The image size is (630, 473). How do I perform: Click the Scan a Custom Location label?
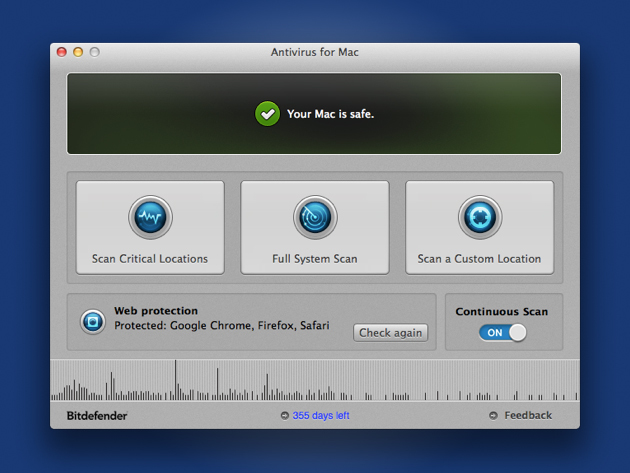479,259
